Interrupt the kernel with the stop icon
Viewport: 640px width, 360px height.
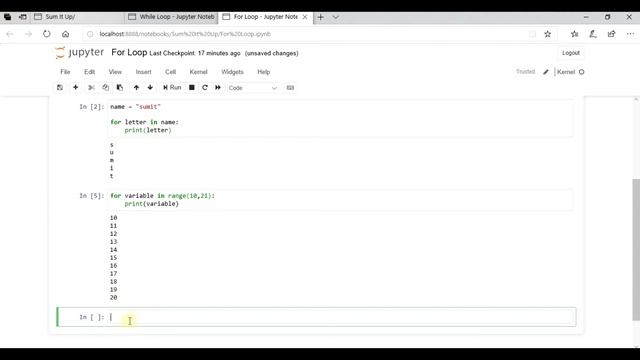191,87
